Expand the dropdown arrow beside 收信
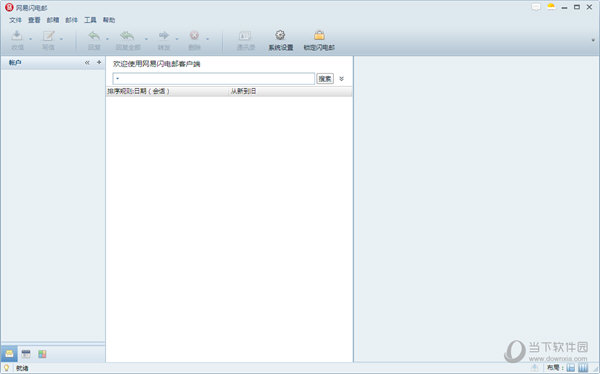Viewport: 600px width, 374px height. tap(31, 39)
